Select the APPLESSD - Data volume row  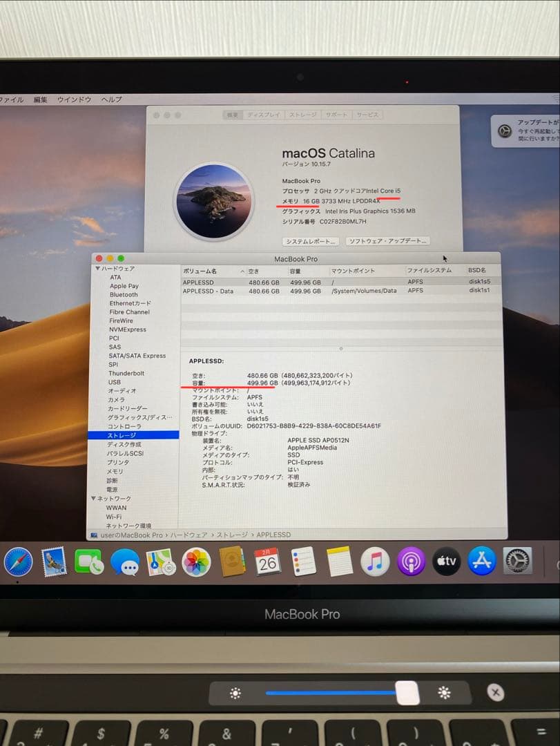point(340,291)
